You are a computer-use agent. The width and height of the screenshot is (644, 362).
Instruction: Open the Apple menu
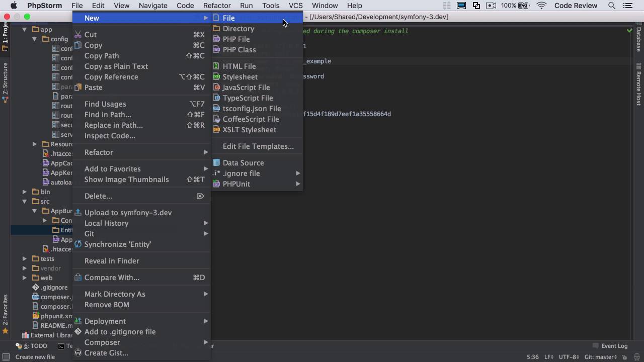[14, 6]
